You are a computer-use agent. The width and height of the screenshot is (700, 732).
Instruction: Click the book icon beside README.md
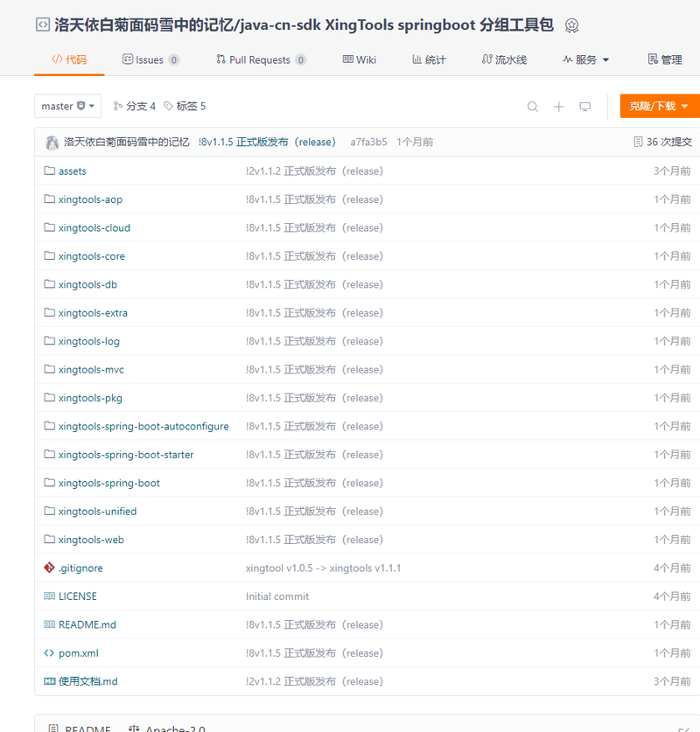click(x=49, y=624)
